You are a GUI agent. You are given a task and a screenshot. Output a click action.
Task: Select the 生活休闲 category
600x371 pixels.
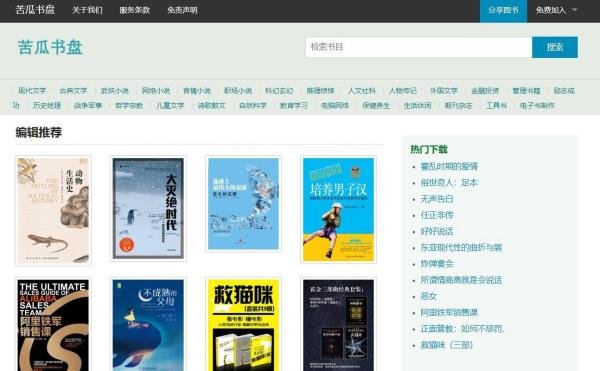417,105
